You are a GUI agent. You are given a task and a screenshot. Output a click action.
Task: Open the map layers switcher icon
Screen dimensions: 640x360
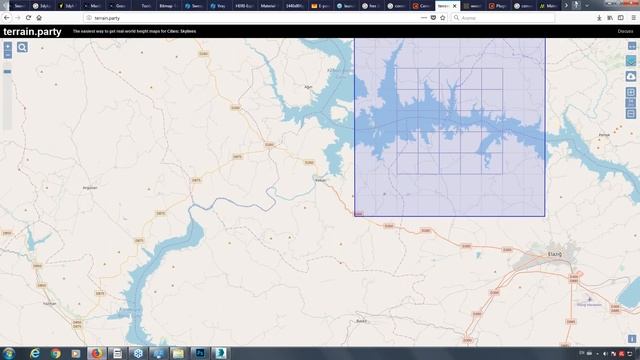631,61
